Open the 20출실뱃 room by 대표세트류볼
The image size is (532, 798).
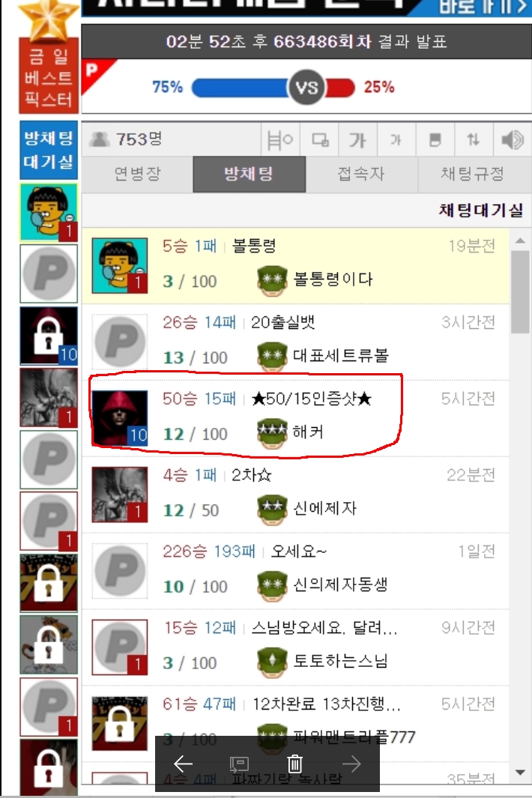point(295,342)
